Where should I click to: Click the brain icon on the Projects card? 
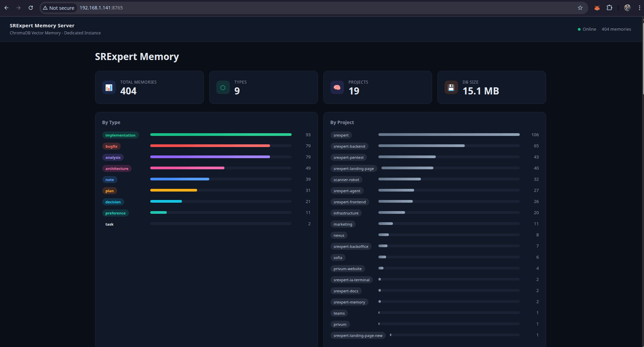[x=337, y=87]
